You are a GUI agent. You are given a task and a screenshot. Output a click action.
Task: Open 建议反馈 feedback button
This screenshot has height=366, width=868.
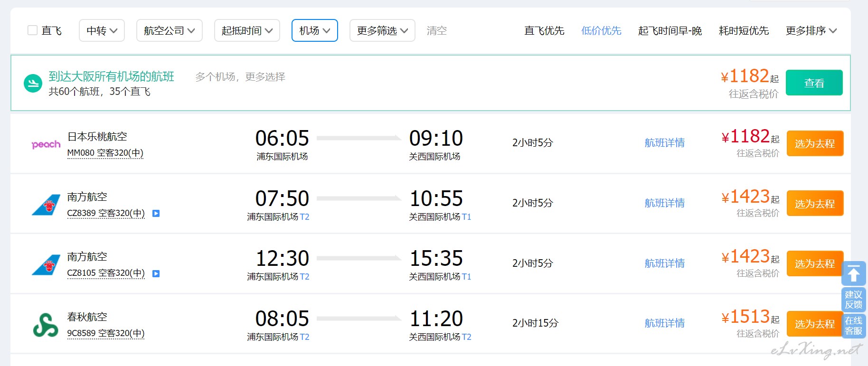click(854, 300)
